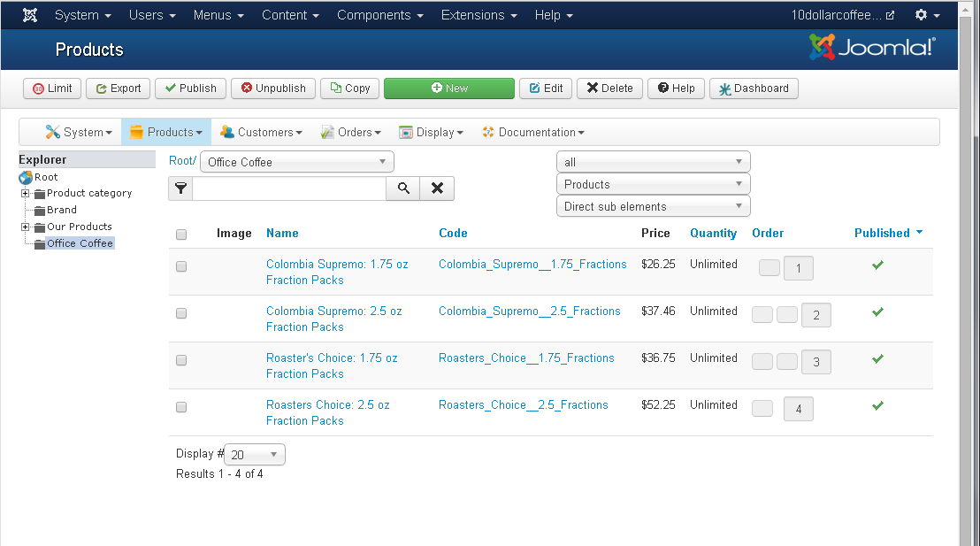This screenshot has width=980, height=546.
Task: Create a new product with New button
Action: [449, 88]
